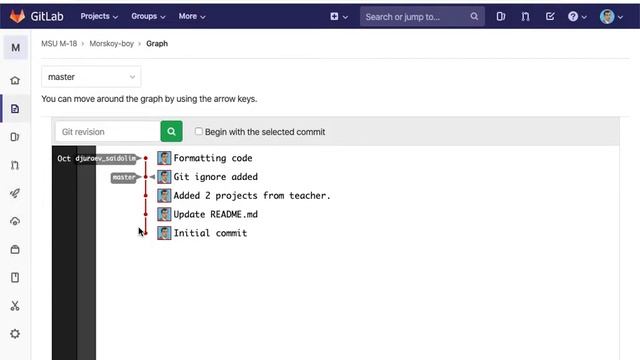640x360 pixels.
Task: Go to MSU M-18 breadcrumb
Action: coord(59,44)
